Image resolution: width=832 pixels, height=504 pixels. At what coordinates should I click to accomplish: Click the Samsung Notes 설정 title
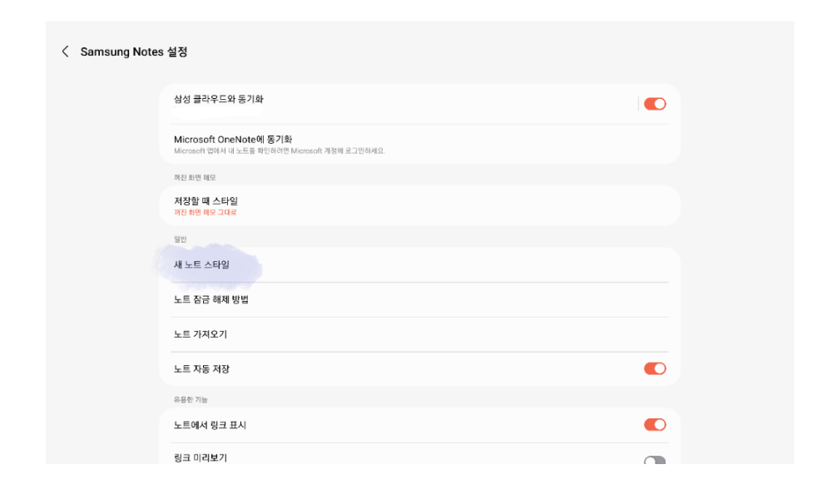point(134,52)
